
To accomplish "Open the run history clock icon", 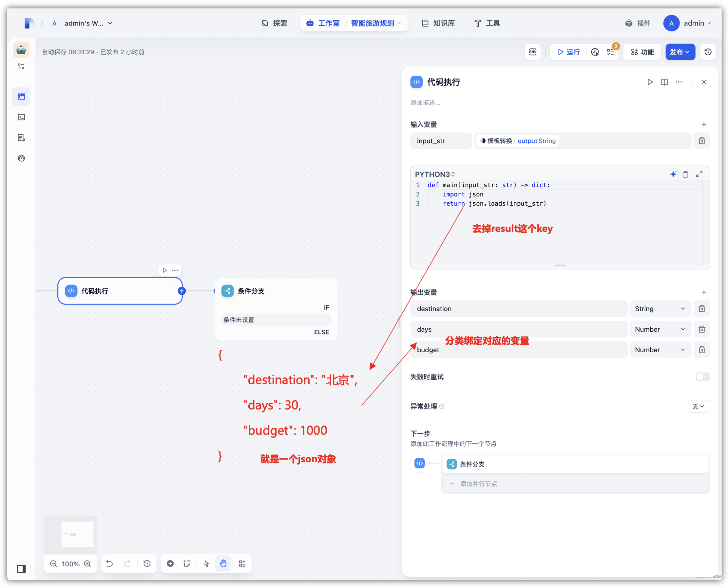I will pos(595,52).
